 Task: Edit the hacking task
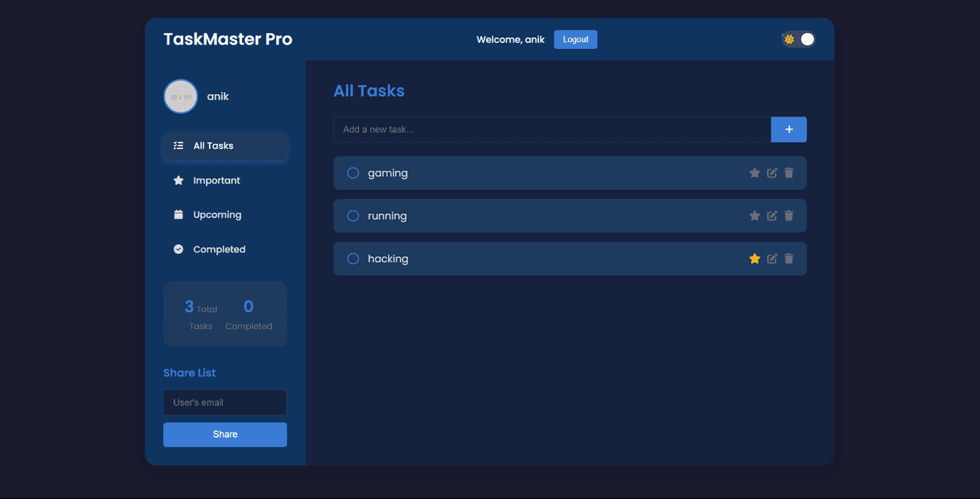772,259
